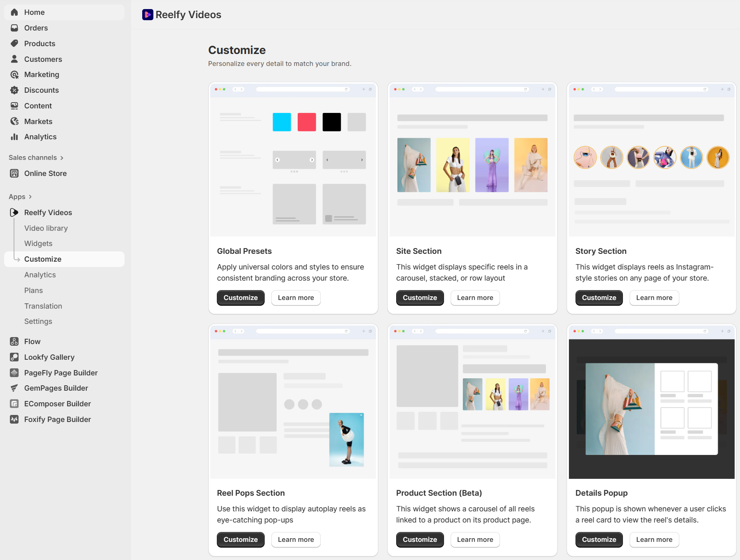Click the Reel Pops Section preview image

pyautogui.click(x=293, y=402)
